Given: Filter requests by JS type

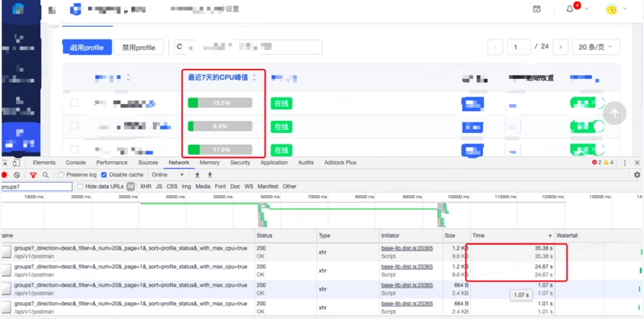Looking at the screenshot, I should (x=159, y=187).
